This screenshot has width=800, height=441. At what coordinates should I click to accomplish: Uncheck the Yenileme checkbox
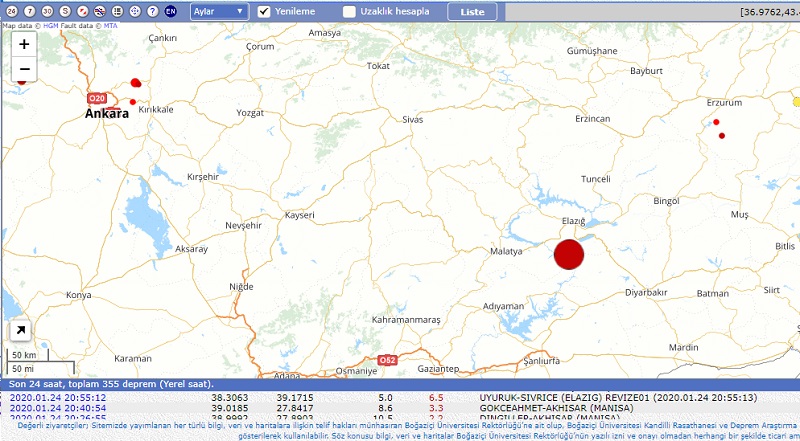click(x=265, y=12)
